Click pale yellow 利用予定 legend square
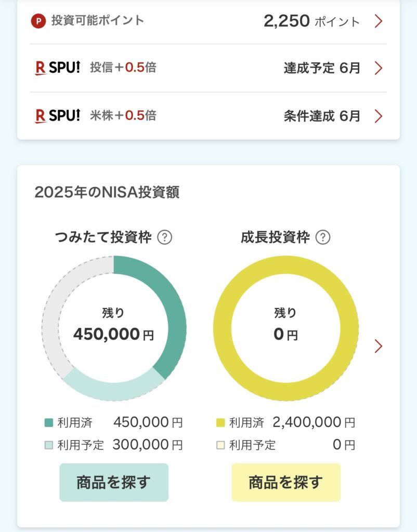 coord(220,445)
